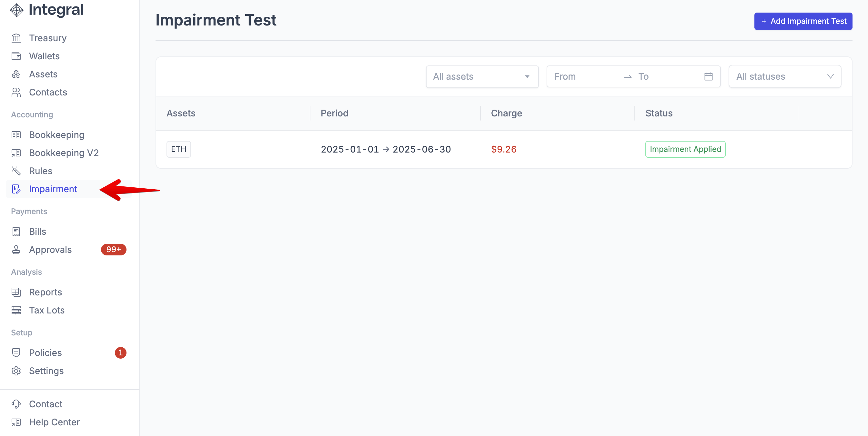Go to Reports in the sidebar
Image resolution: width=868 pixels, height=436 pixels.
click(45, 292)
